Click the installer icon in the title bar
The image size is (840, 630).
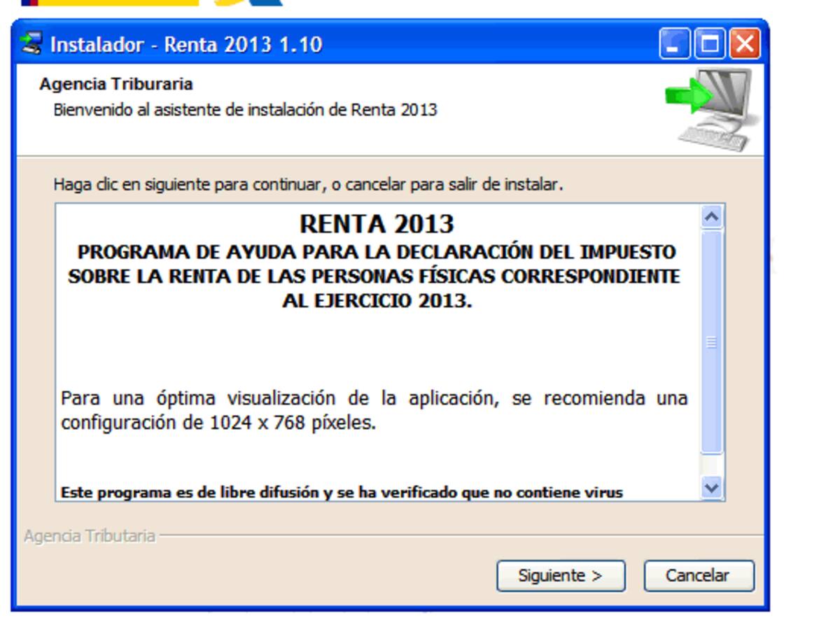pos(31,43)
